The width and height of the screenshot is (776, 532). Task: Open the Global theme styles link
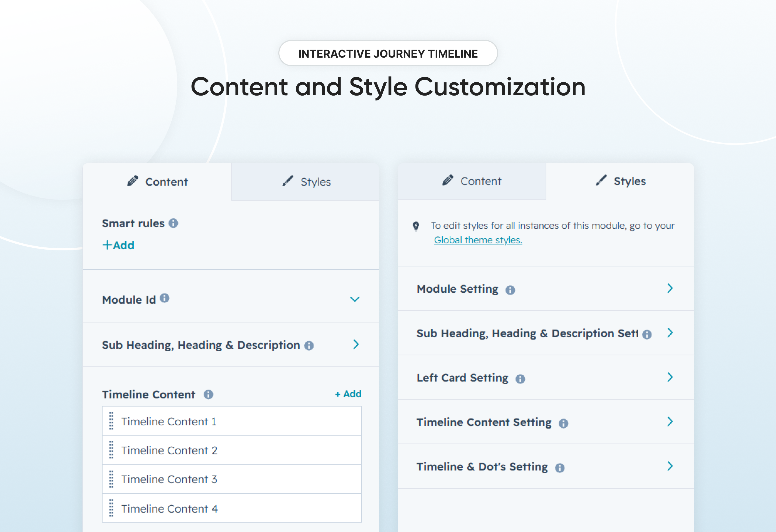point(478,240)
